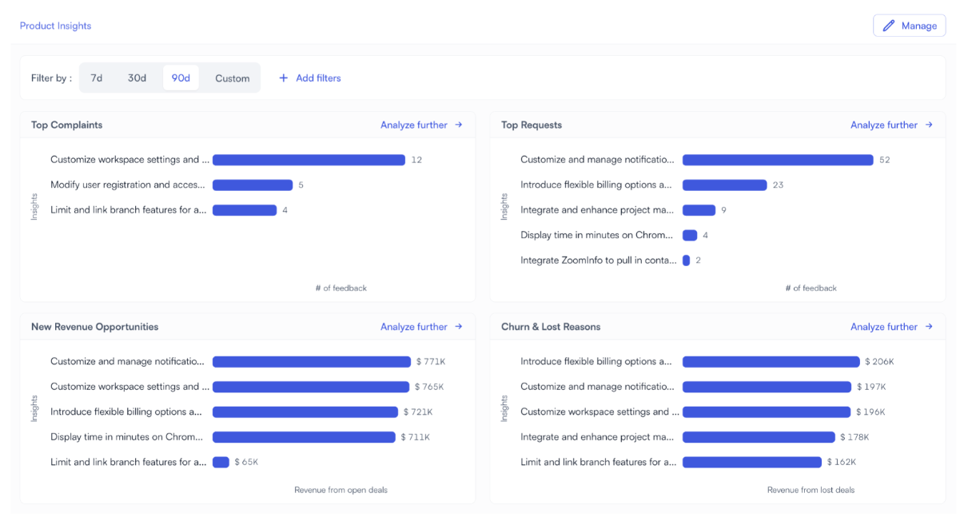Screen dimensions: 980x521
Task: Click the Top Requests card title
Action: (x=532, y=125)
